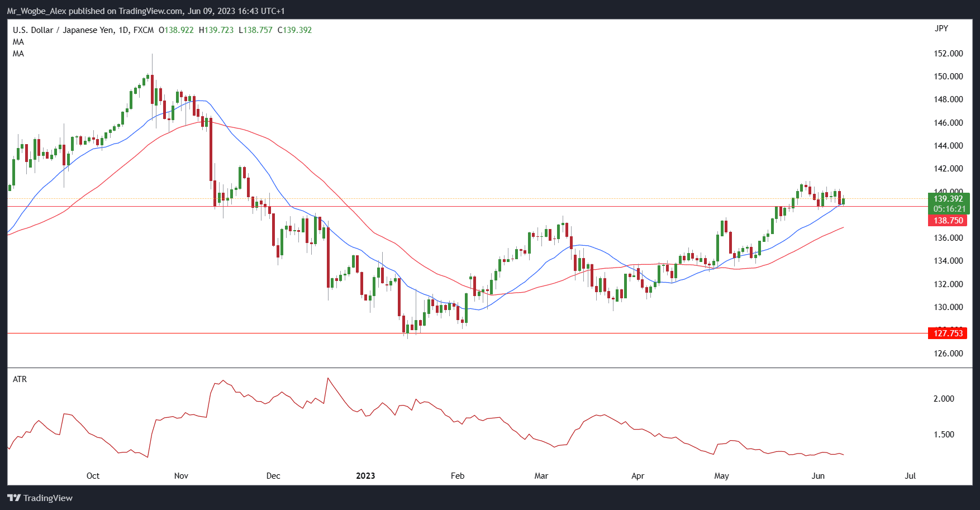Click the ATR 1.500 scale label
The image size is (980, 510).
click(944, 435)
